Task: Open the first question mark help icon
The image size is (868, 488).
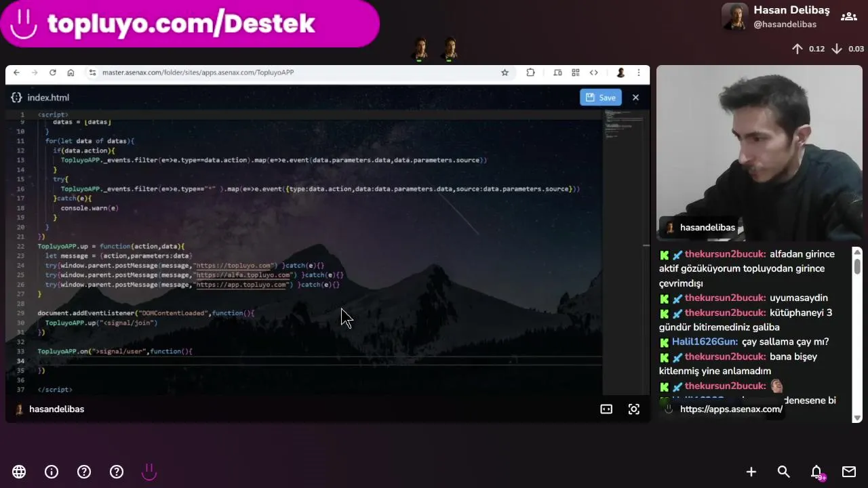Action: tap(84, 472)
